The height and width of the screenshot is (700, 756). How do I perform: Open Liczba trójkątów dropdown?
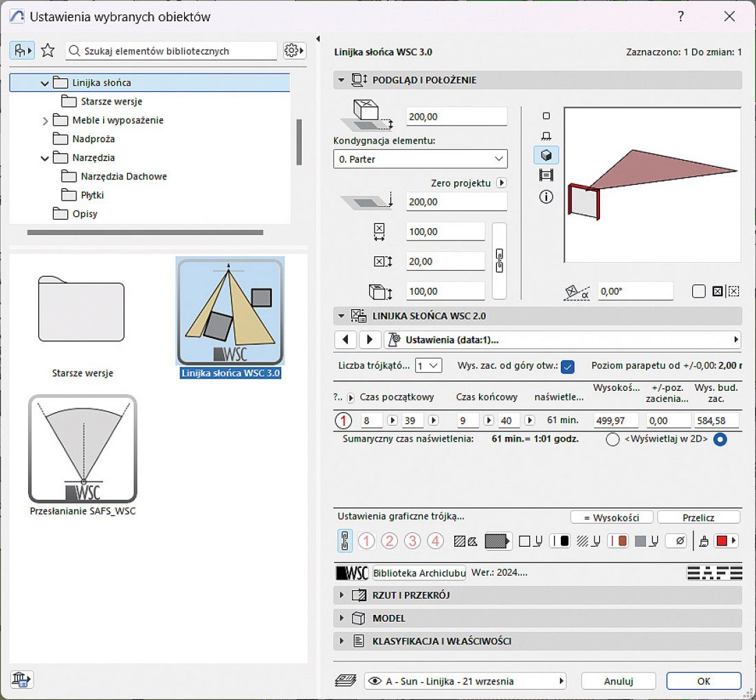pyautogui.click(x=429, y=366)
